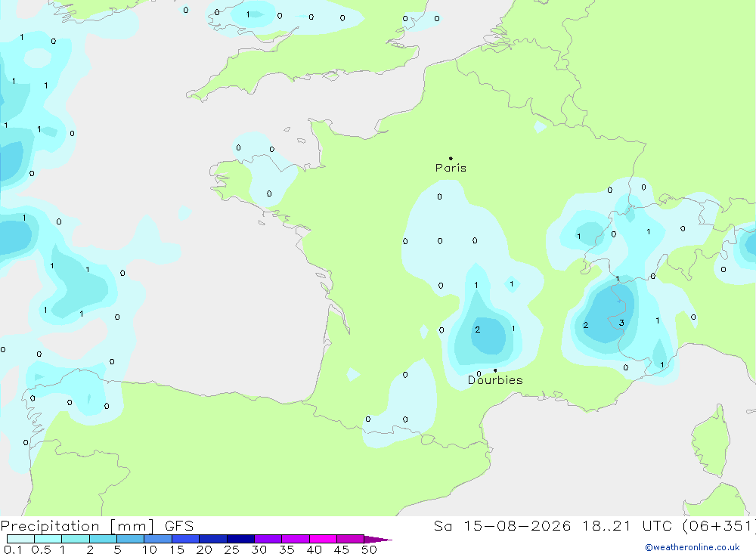
Task: Click legend swatch between 1 and 2
Action: 75,539
